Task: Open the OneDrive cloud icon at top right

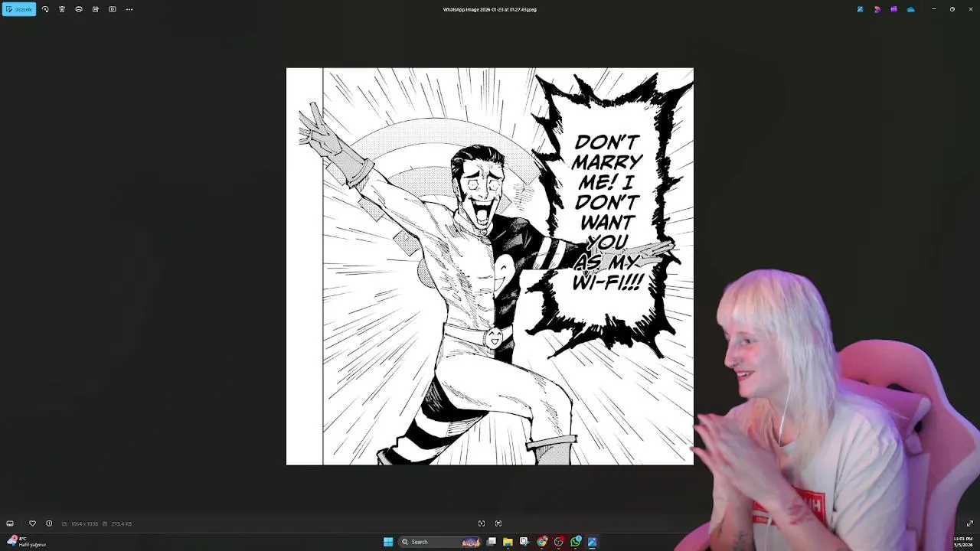Action: click(910, 9)
